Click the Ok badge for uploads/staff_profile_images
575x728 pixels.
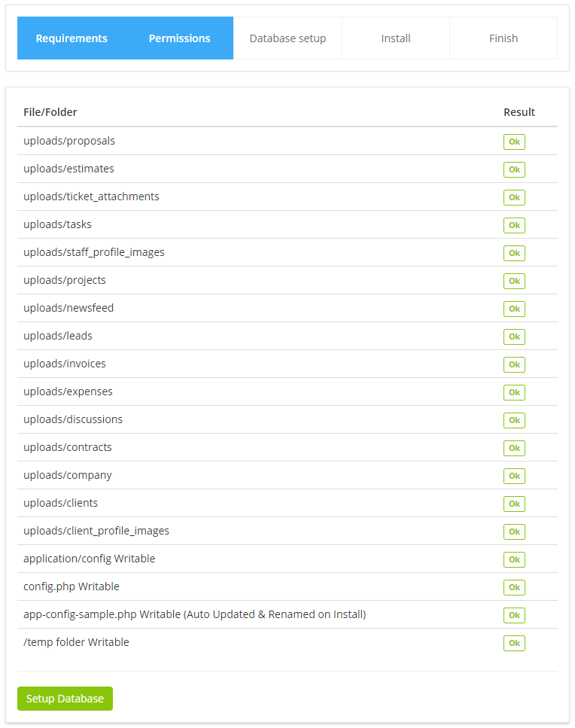tap(514, 253)
